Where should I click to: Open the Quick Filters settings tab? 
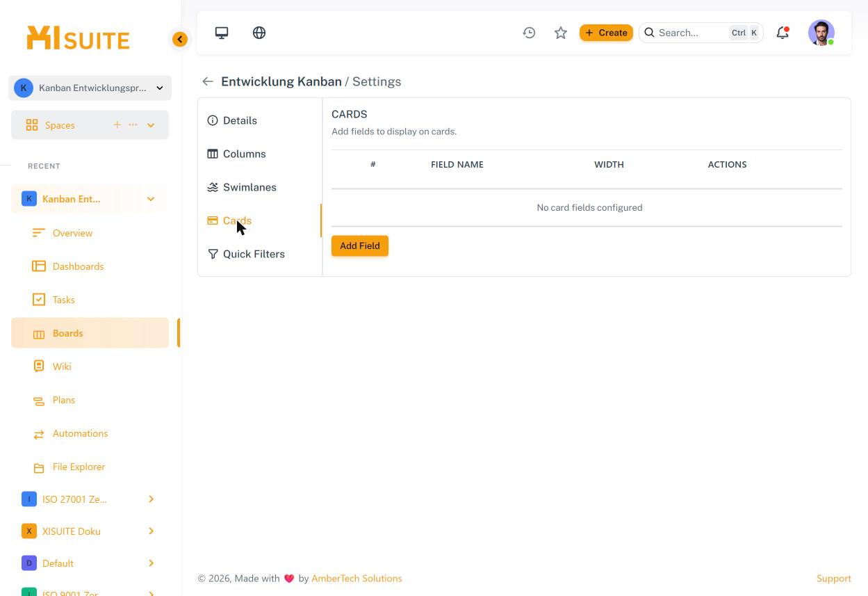point(260,254)
